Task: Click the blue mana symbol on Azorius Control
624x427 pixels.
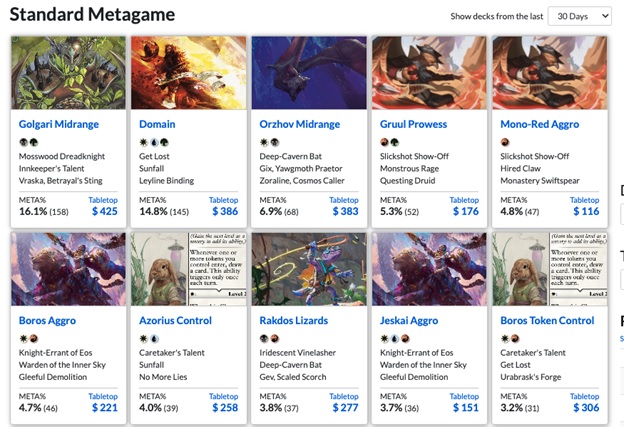Action: (151, 338)
